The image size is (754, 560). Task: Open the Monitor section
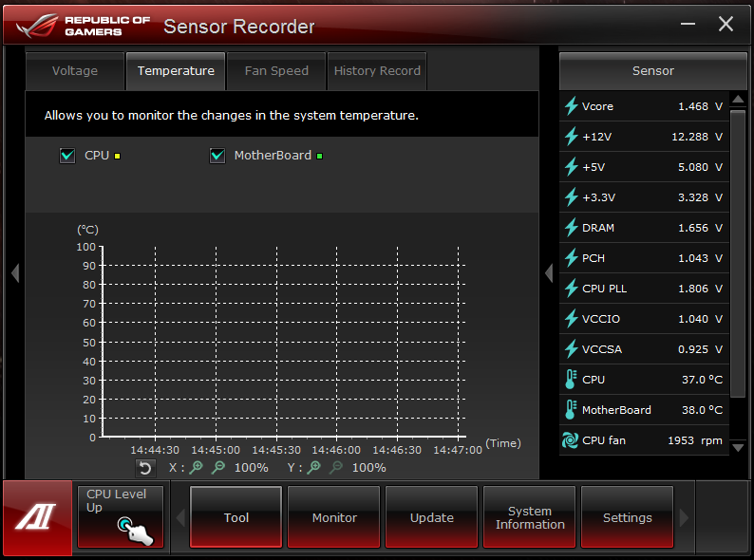point(334,516)
